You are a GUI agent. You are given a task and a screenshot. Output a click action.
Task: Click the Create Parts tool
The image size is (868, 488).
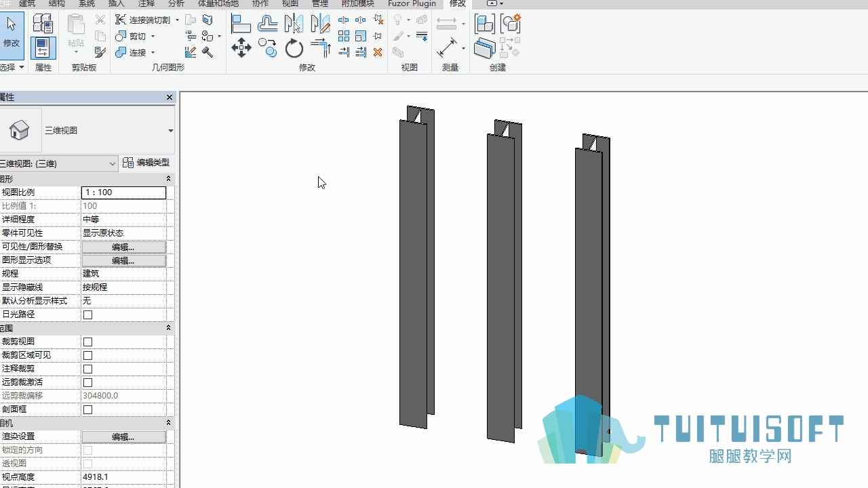click(485, 48)
